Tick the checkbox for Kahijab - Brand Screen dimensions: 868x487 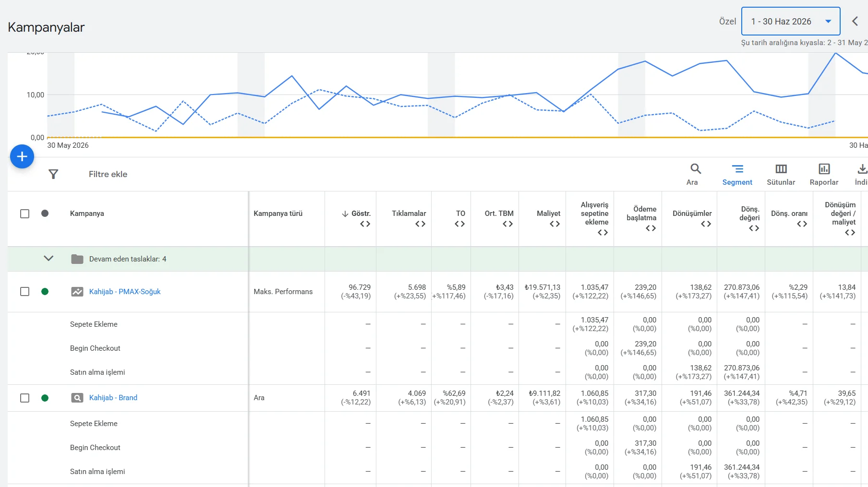pos(25,398)
